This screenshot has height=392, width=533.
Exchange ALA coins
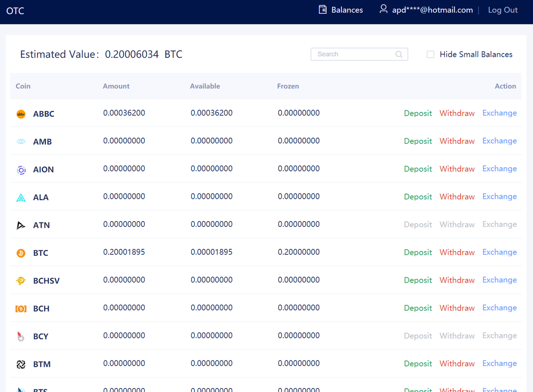[500, 196]
